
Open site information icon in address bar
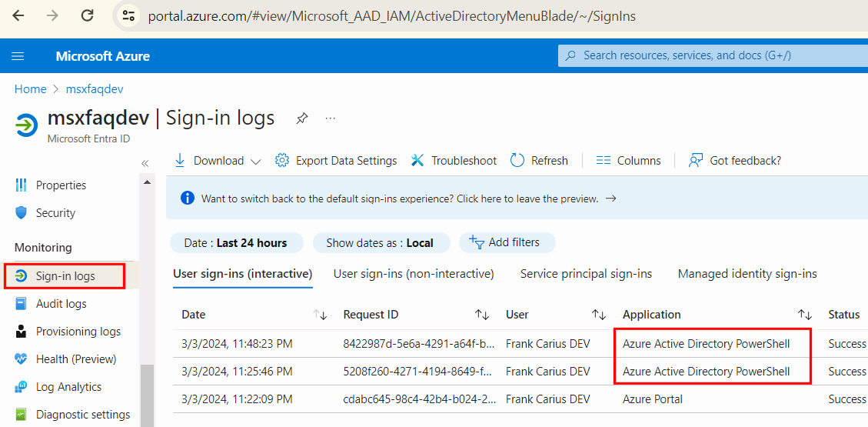(129, 16)
